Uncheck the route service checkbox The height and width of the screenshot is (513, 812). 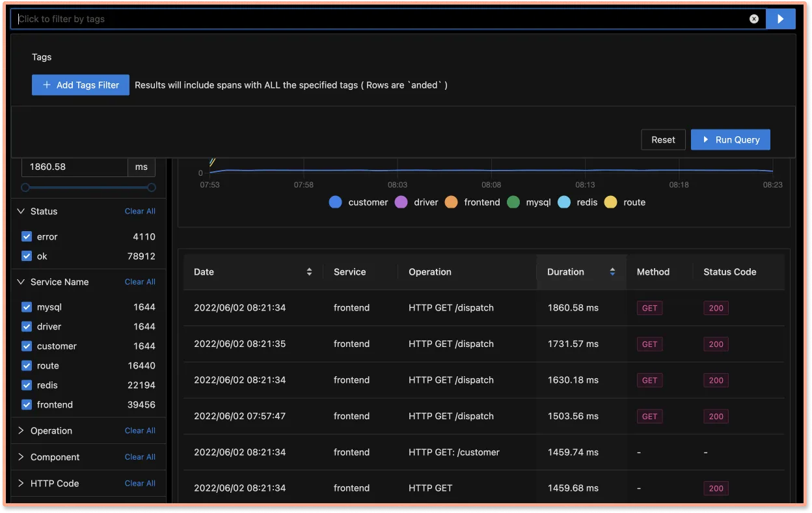[27, 365]
